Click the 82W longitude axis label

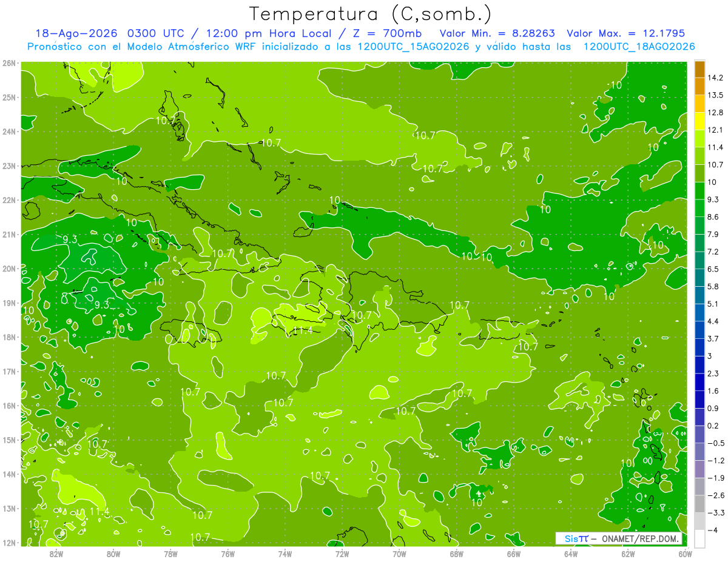(56, 554)
